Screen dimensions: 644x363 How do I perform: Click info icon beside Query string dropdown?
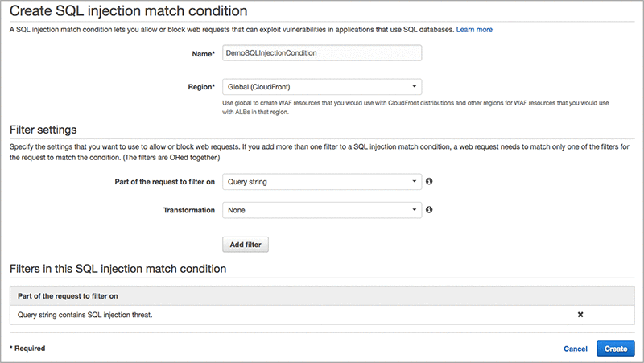pyautogui.click(x=429, y=182)
